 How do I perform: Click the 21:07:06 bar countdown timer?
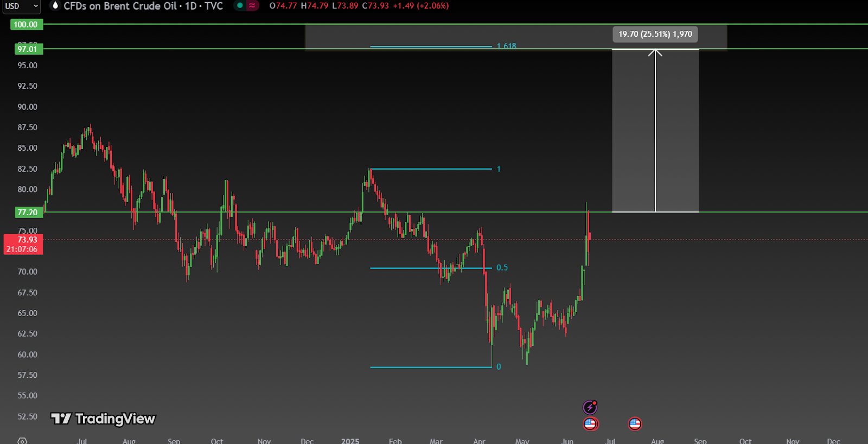click(22, 249)
